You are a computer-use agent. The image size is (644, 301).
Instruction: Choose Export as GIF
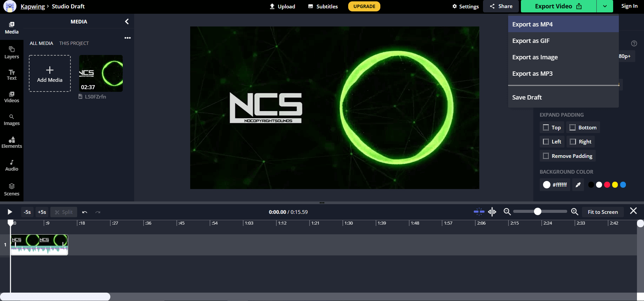tap(563, 41)
